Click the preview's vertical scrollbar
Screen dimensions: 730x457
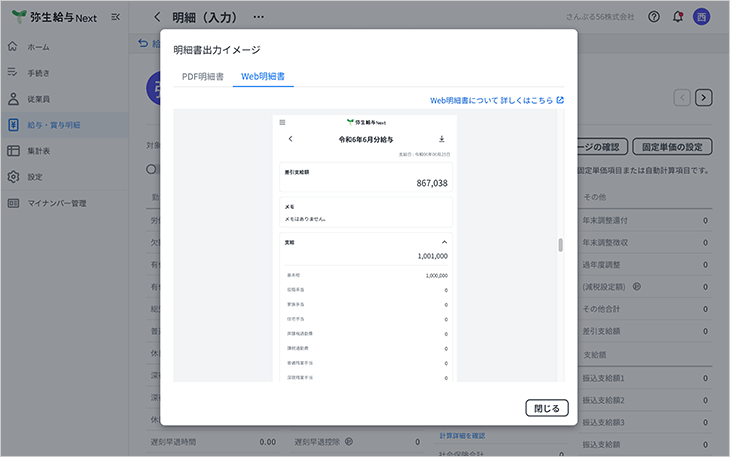pyautogui.click(x=560, y=245)
